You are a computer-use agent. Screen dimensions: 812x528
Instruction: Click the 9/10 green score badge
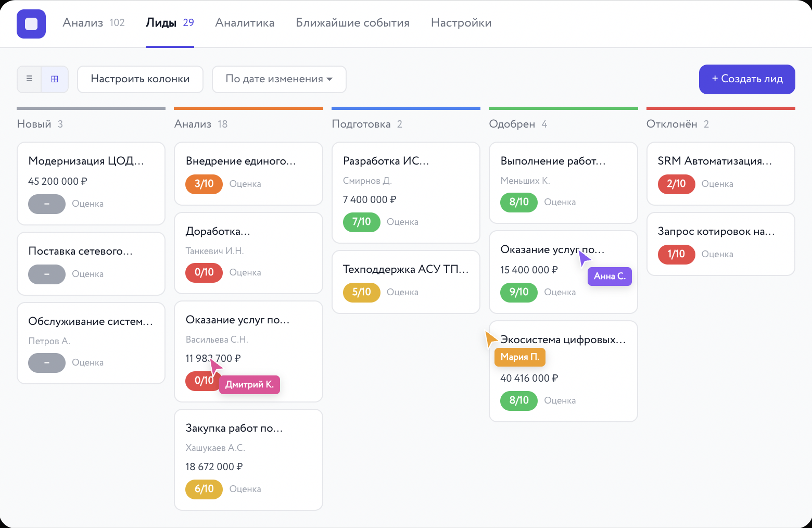519,292
